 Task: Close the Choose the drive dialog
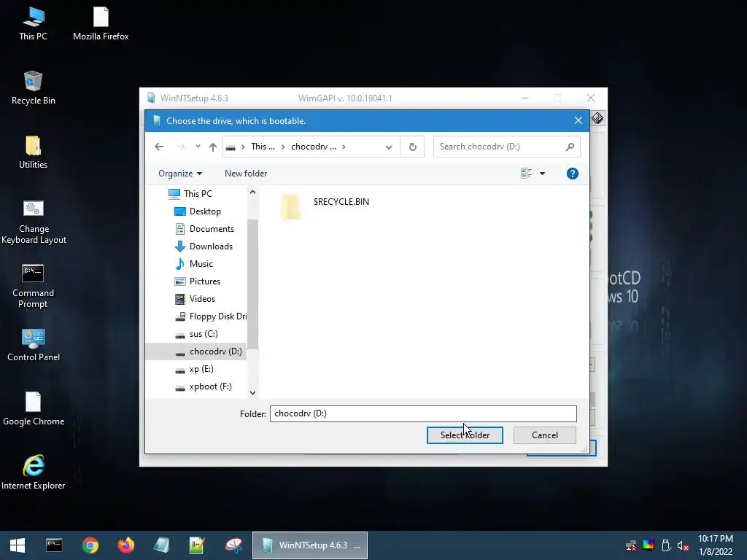(578, 121)
